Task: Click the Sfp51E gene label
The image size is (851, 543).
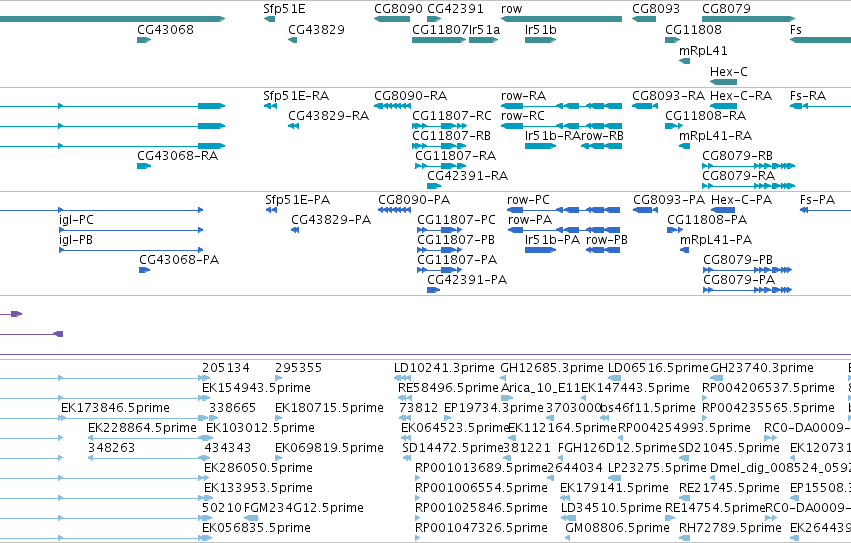Action: [x=284, y=9]
